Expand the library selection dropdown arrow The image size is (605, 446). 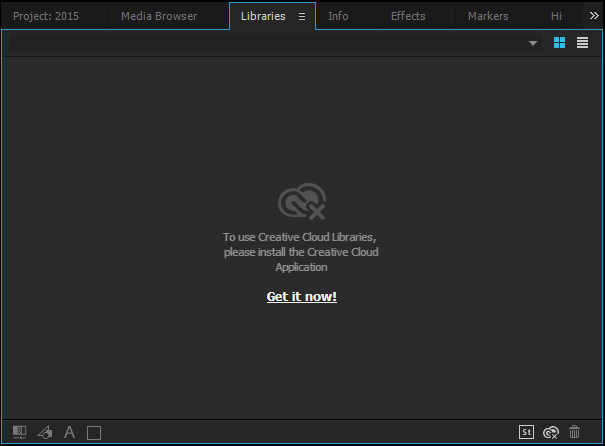[x=533, y=43]
